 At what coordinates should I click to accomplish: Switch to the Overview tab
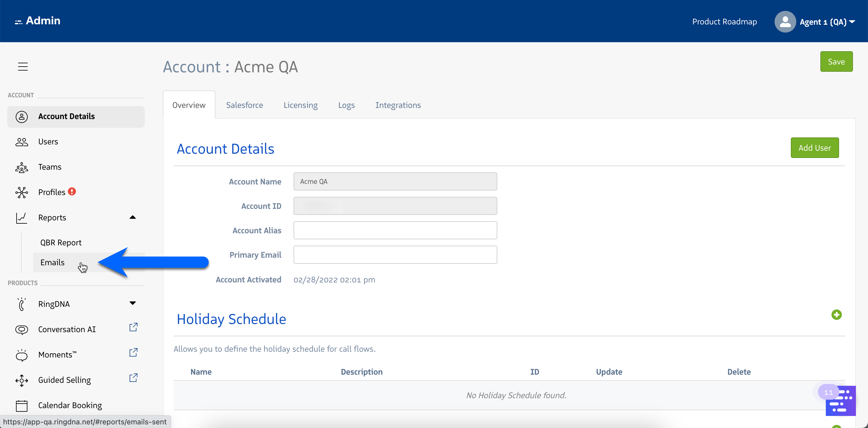189,105
